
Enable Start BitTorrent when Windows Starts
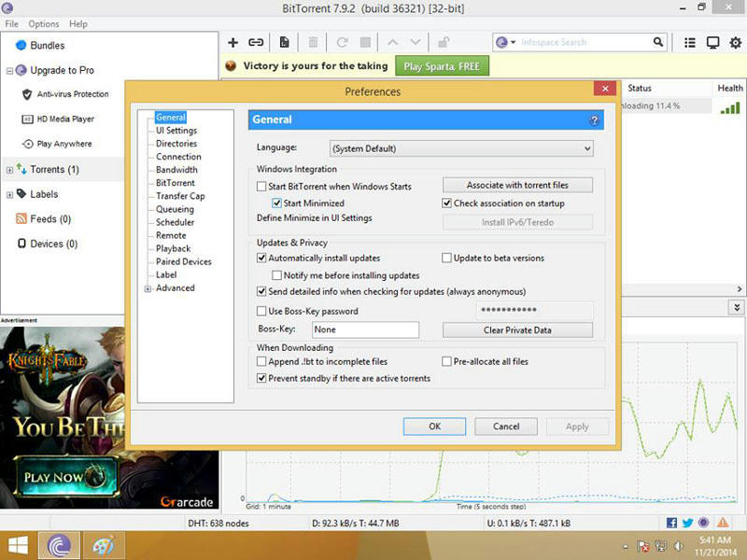(261, 186)
